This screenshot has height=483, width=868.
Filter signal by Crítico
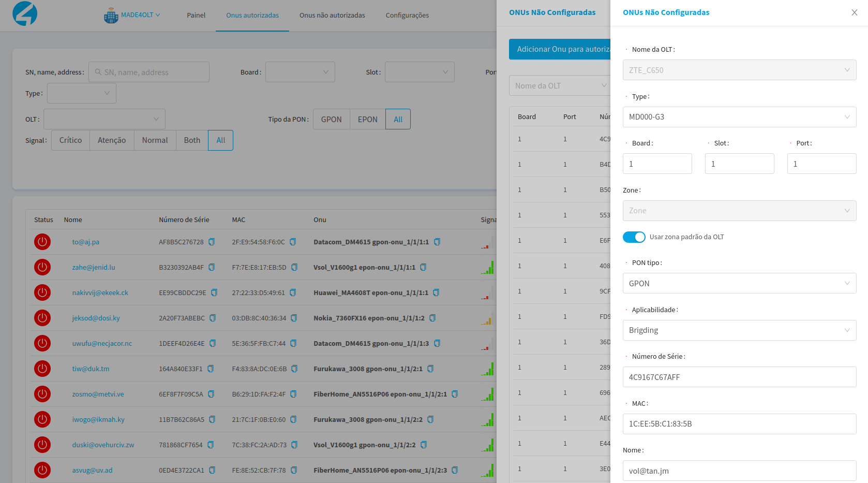[70, 140]
